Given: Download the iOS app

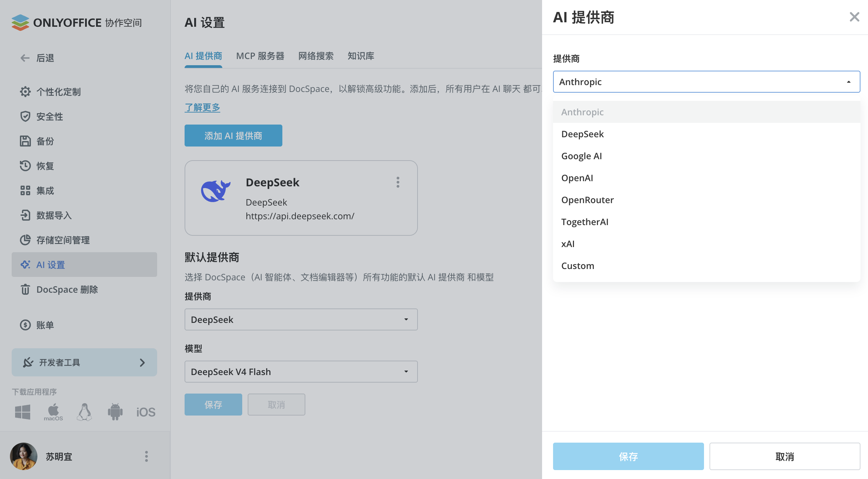Looking at the screenshot, I should (146, 412).
